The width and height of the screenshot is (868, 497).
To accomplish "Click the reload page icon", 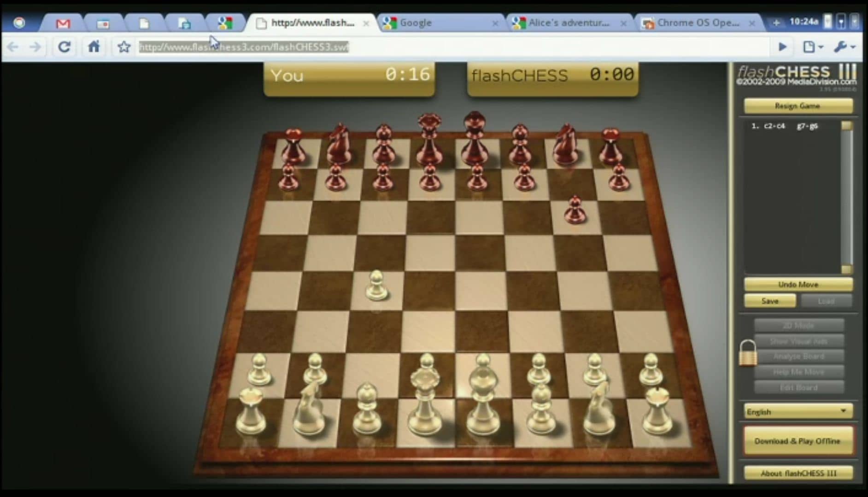I will click(64, 47).
